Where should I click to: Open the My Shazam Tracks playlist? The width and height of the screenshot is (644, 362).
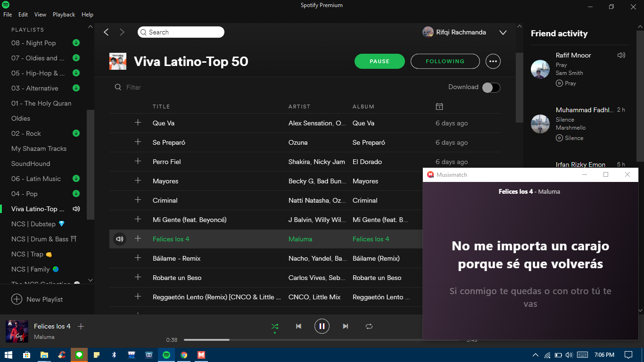pyautogui.click(x=39, y=148)
